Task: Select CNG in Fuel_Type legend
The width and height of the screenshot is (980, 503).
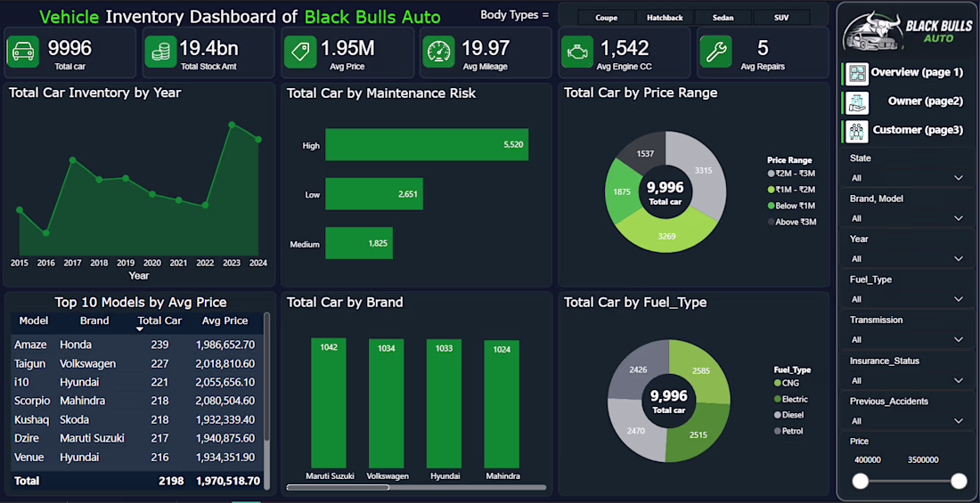Action: pos(787,383)
